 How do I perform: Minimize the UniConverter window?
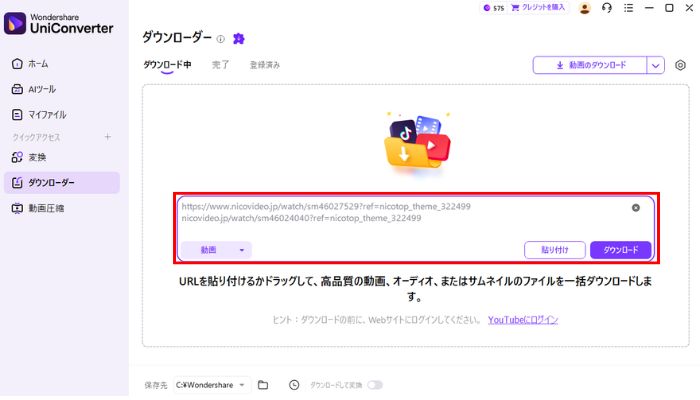(649, 8)
